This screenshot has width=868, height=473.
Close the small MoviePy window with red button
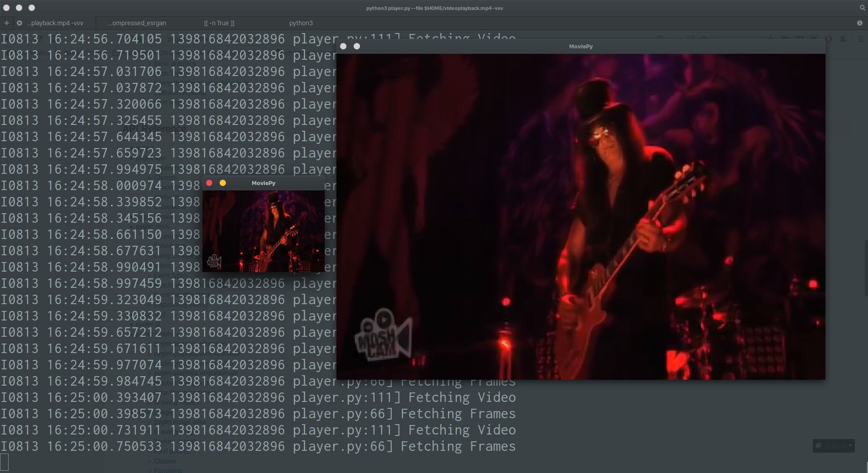click(x=209, y=183)
